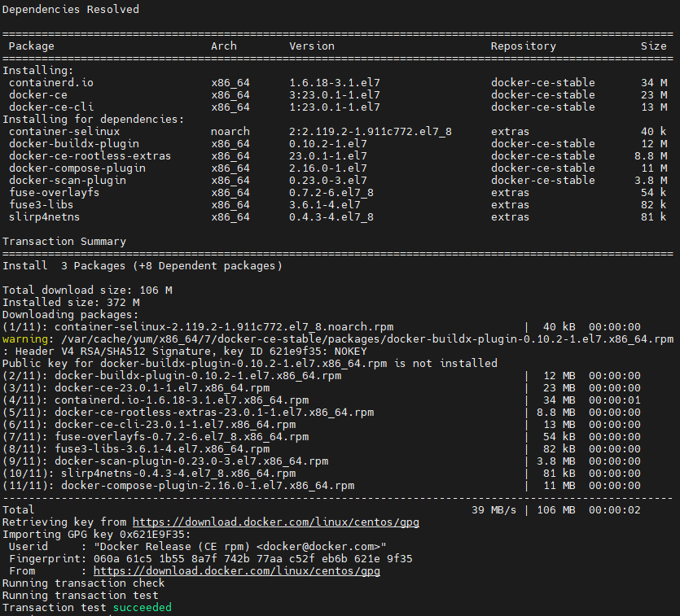Viewport: 680px width, 616px height.
Task: Click download line (1/11) container-selinux rpm
Action: (322, 327)
